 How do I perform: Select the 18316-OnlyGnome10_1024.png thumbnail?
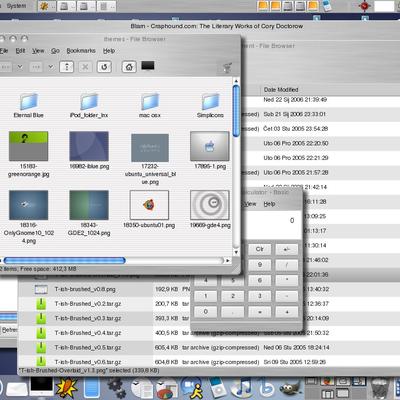[x=29, y=205]
